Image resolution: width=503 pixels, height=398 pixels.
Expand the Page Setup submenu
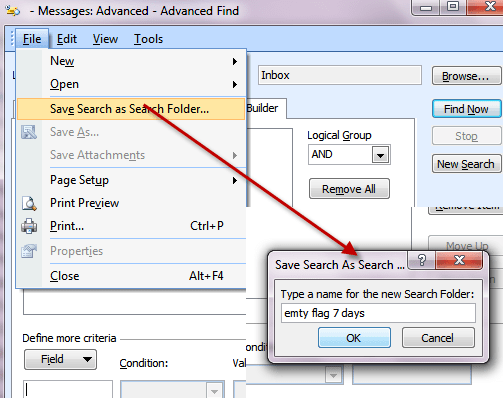coord(235,180)
